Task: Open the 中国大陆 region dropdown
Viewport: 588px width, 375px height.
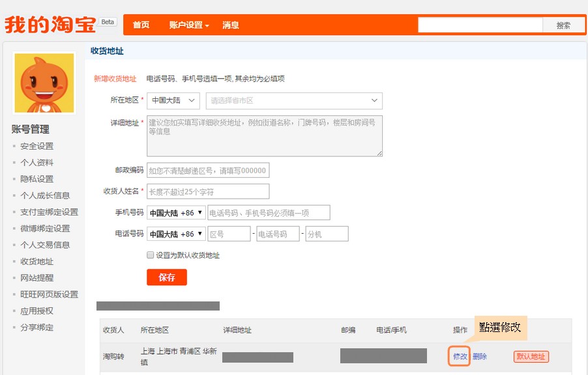Action: pos(173,100)
